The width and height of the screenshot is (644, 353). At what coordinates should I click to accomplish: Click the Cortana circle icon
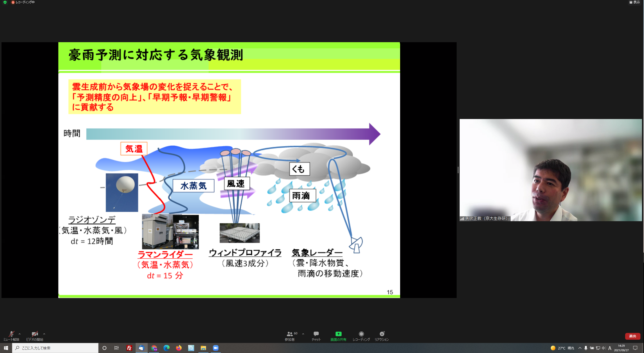(x=104, y=348)
